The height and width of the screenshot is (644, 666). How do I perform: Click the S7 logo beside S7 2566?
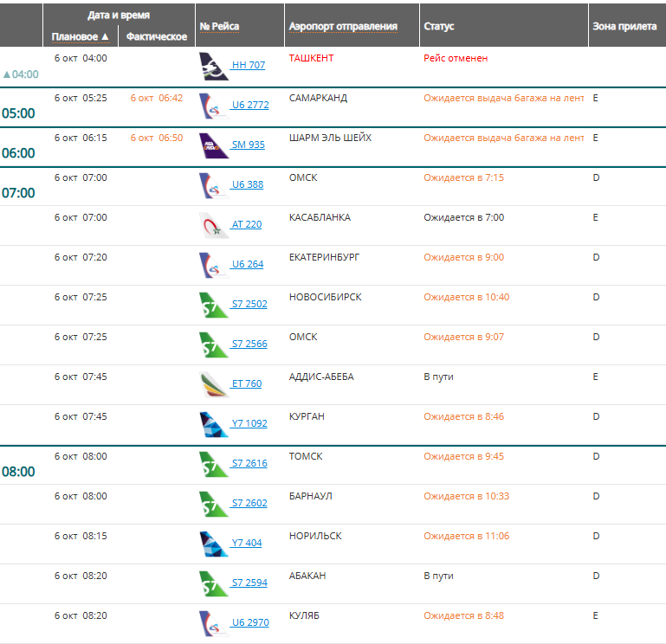[x=214, y=345]
